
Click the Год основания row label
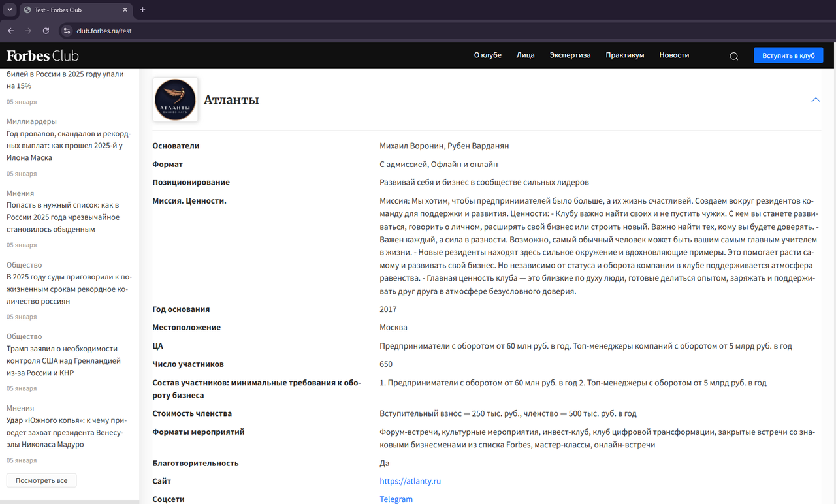[181, 309]
